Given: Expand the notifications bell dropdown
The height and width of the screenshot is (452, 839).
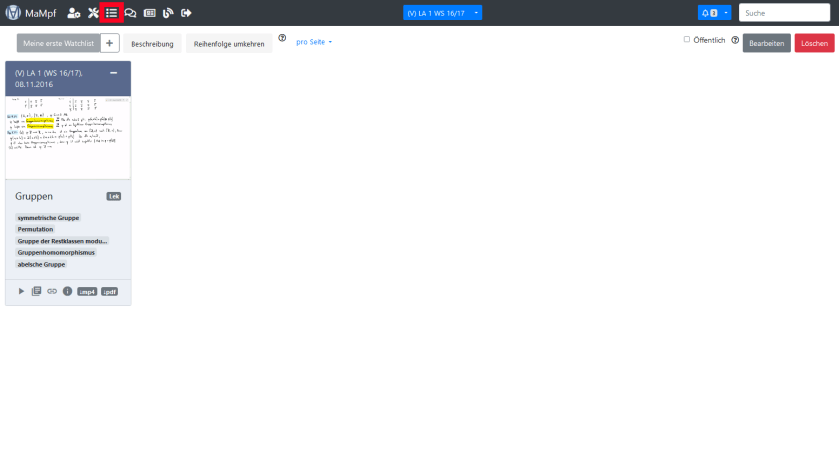Looking at the screenshot, I should (714, 13).
